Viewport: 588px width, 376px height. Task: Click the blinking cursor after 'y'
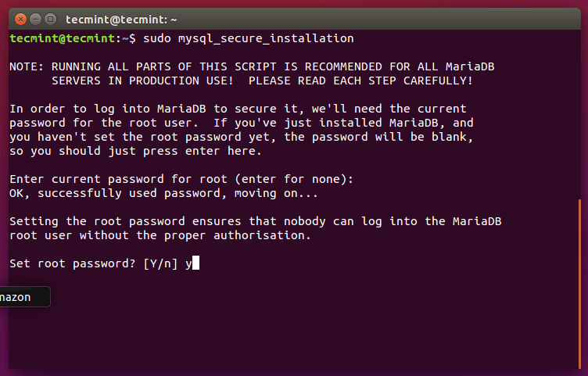195,264
